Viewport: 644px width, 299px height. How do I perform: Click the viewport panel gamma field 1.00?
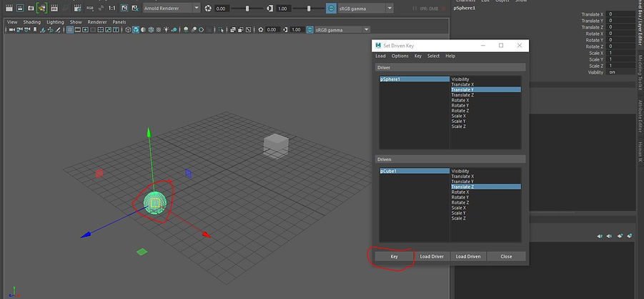[x=297, y=29]
